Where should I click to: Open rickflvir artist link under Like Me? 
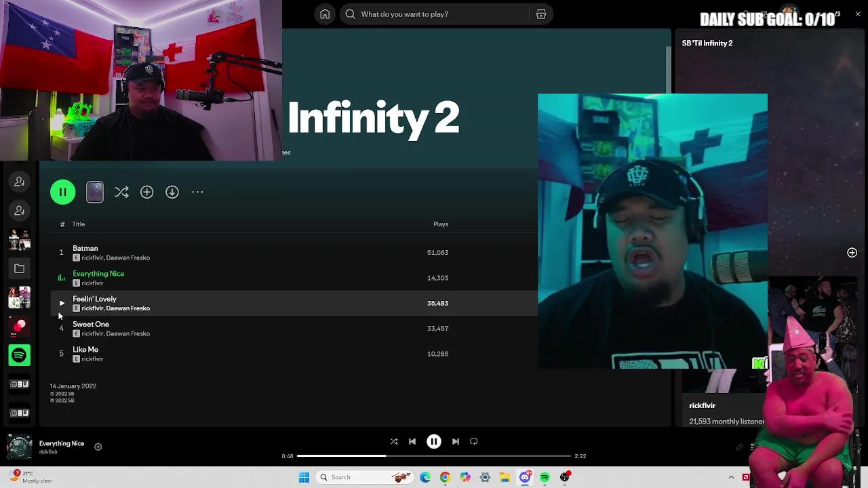(92, 359)
